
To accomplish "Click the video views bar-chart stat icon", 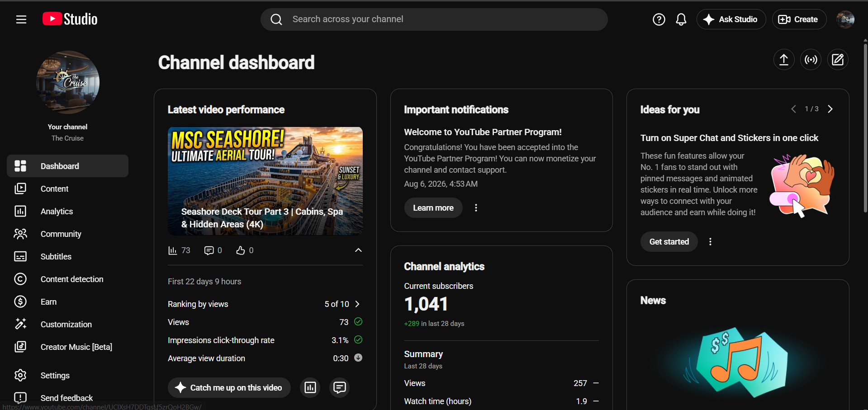I will tap(172, 250).
